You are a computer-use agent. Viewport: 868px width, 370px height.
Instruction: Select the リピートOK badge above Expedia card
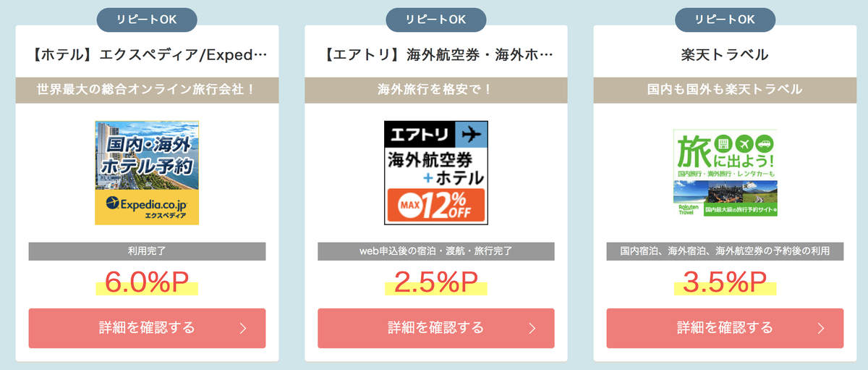147,20
